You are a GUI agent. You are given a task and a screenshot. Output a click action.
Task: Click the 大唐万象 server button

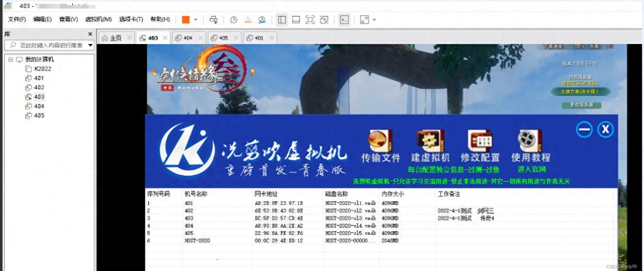tap(581, 91)
